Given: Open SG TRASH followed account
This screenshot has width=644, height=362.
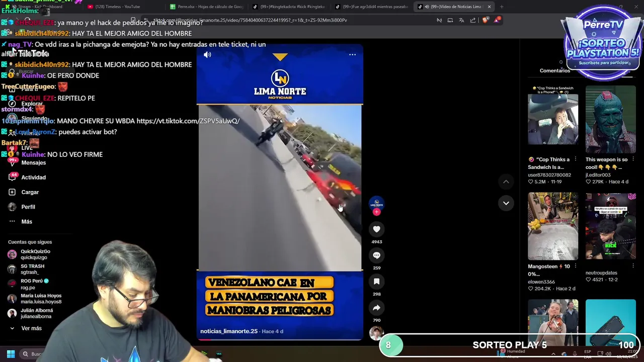Looking at the screenshot, I should point(32,269).
